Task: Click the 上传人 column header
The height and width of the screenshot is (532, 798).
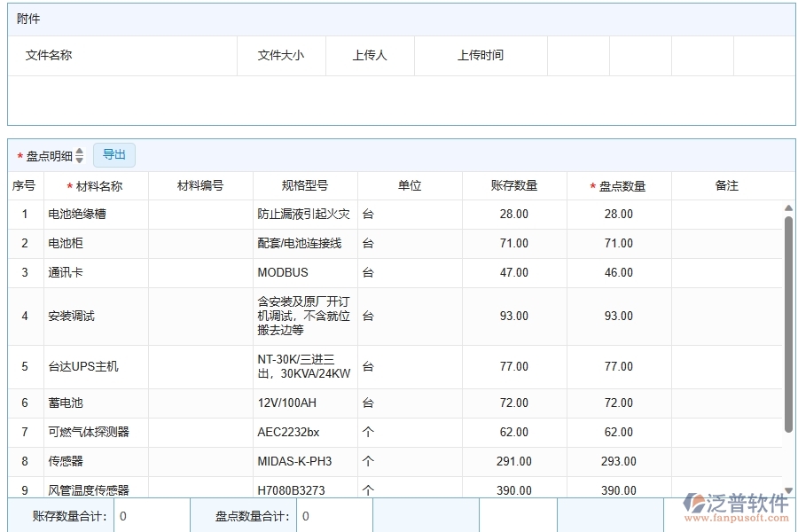Action: tap(370, 55)
